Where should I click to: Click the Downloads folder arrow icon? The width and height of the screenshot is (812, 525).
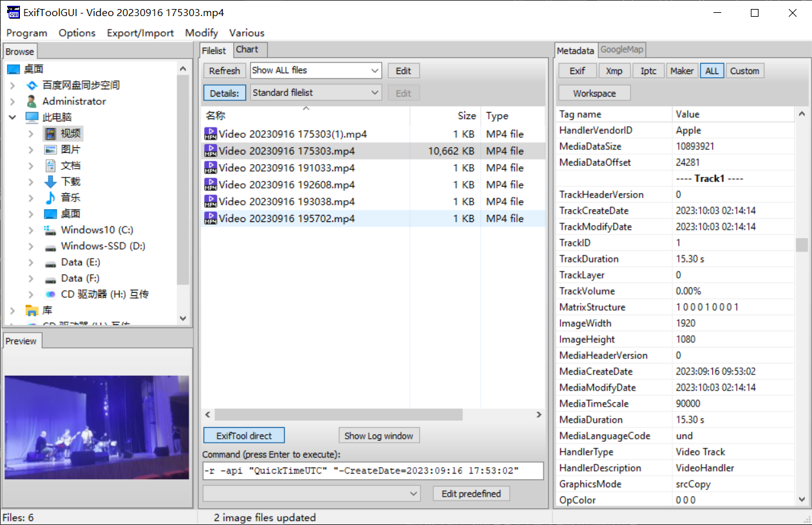click(x=50, y=181)
